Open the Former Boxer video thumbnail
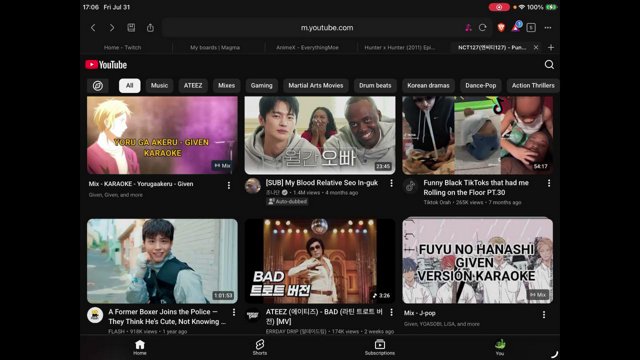Viewport: 640px width, 360px height. tap(162, 261)
